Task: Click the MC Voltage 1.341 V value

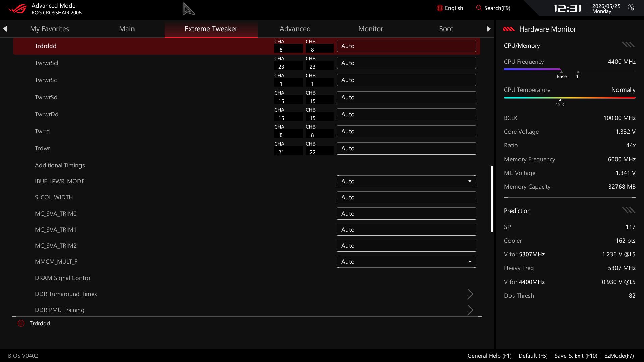Action: click(x=625, y=173)
